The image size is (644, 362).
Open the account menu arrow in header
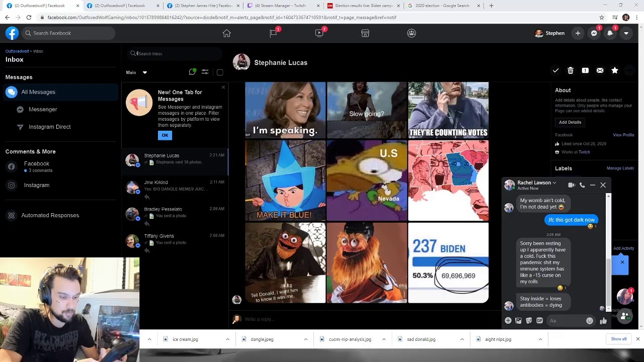626,33
